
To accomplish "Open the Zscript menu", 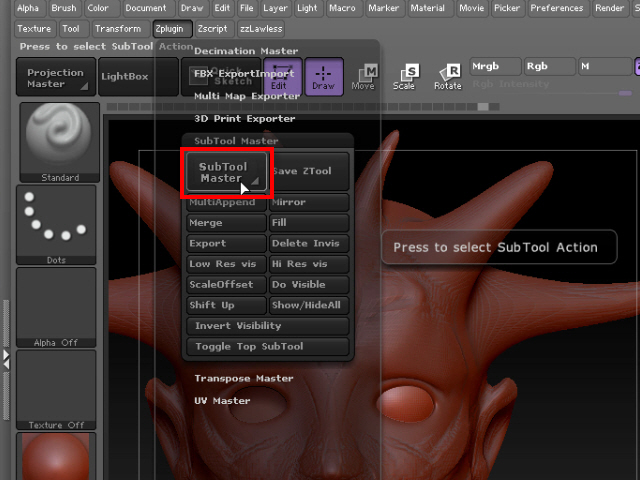I will 213,29.
